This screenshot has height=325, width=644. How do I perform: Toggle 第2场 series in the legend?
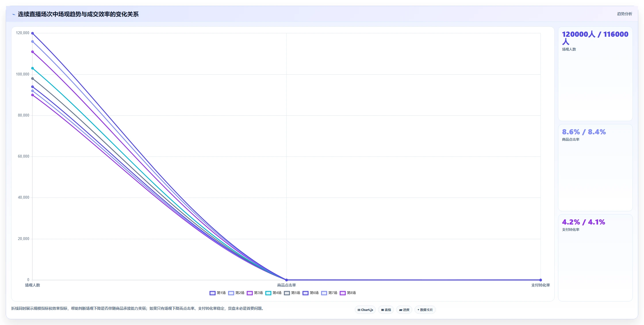pos(236,293)
